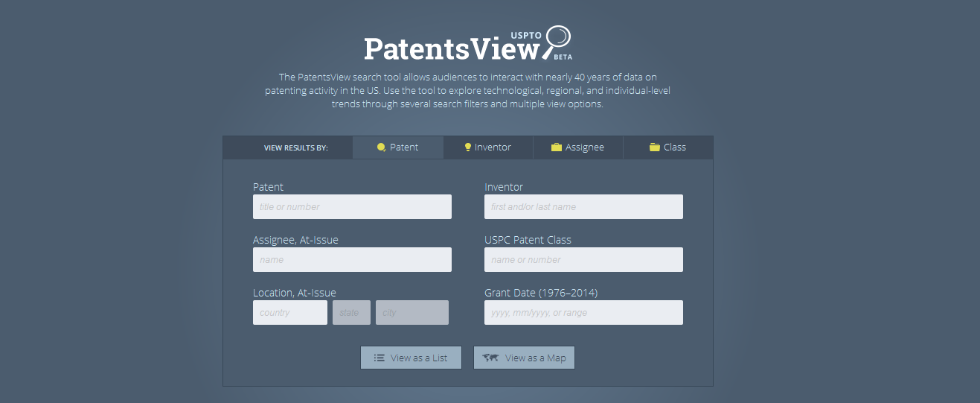Click the list icon in View as a List

[379, 358]
